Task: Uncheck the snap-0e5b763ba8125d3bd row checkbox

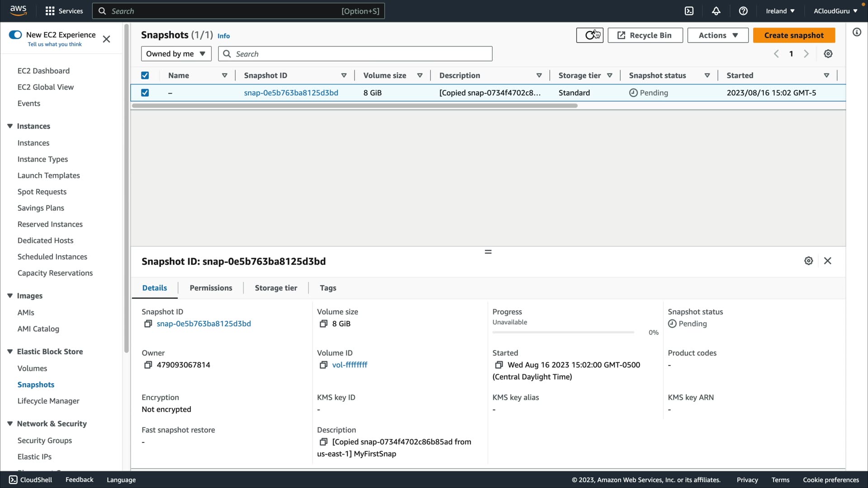Action: [145, 93]
